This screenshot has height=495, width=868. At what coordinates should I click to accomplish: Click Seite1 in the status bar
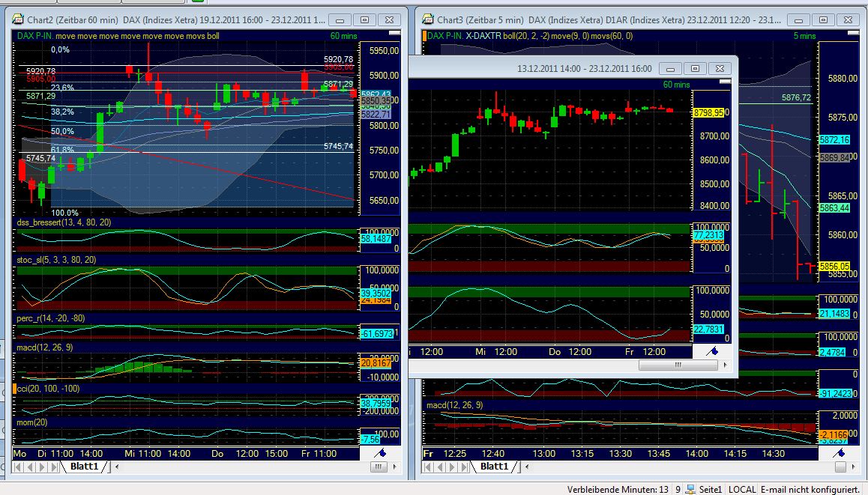[x=711, y=490]
